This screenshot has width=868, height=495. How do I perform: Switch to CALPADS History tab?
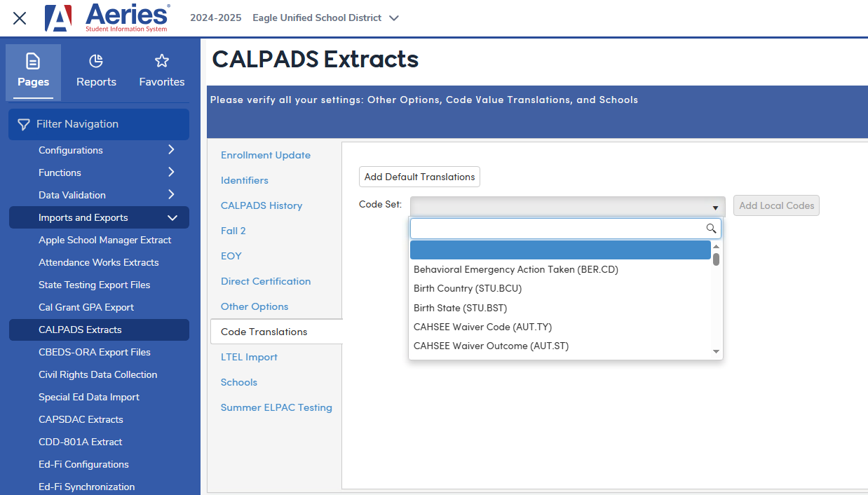click(262, 205)
